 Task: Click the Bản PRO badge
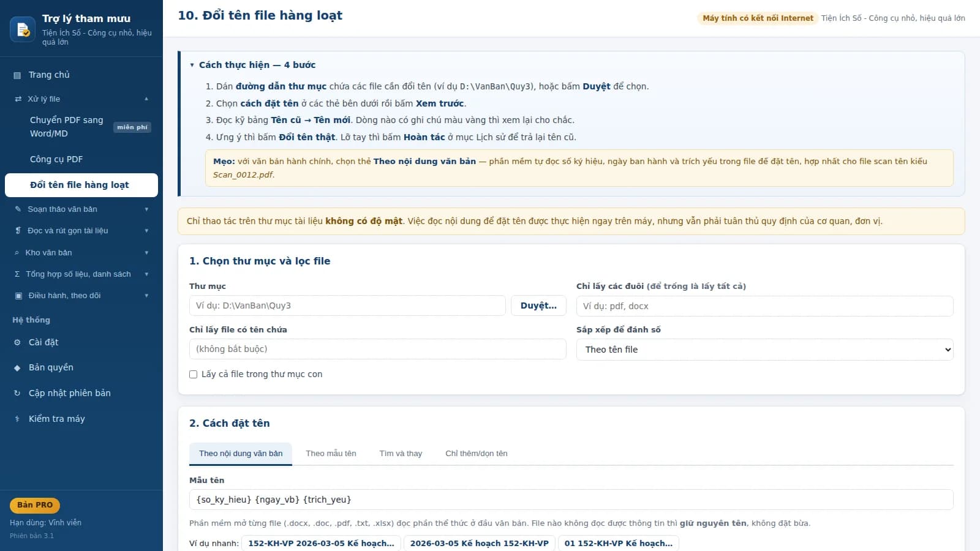tap(35, 505)
